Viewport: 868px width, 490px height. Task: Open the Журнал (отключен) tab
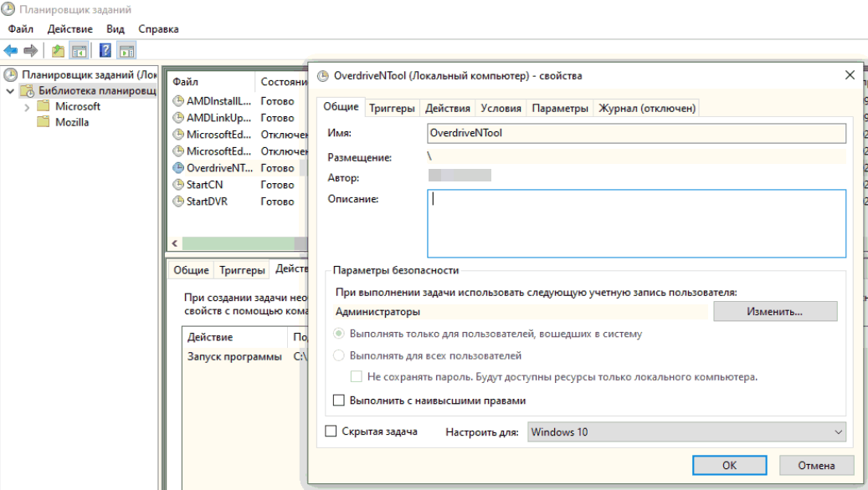[647, 109]
